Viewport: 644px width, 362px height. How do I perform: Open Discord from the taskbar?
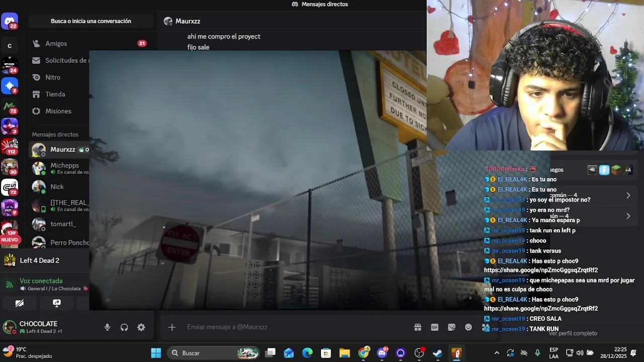pos(382,353)
